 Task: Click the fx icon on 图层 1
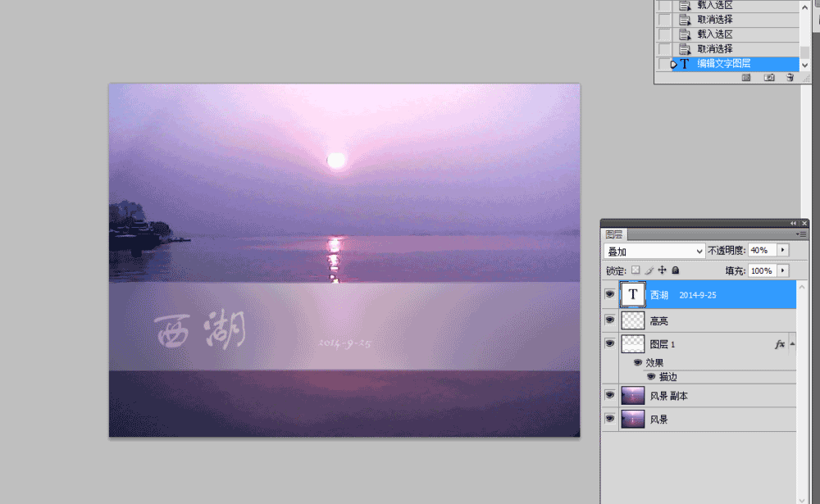[x=780, y=344]
